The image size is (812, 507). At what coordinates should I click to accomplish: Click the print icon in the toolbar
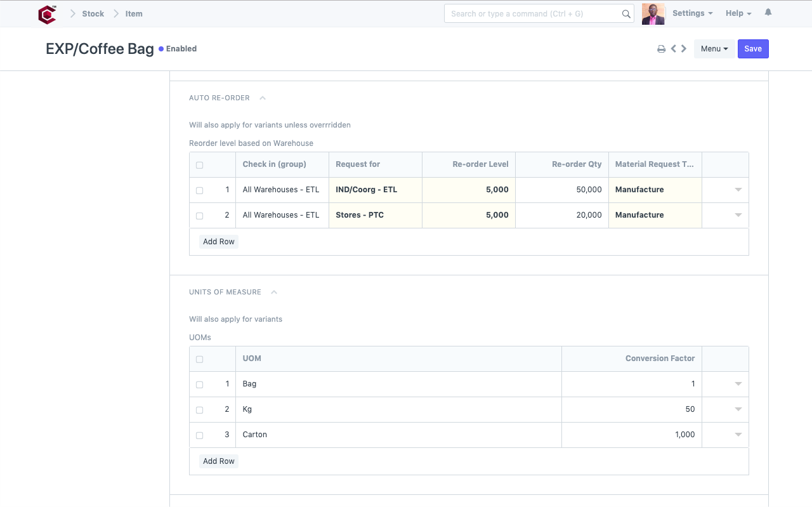pos(661,48)
